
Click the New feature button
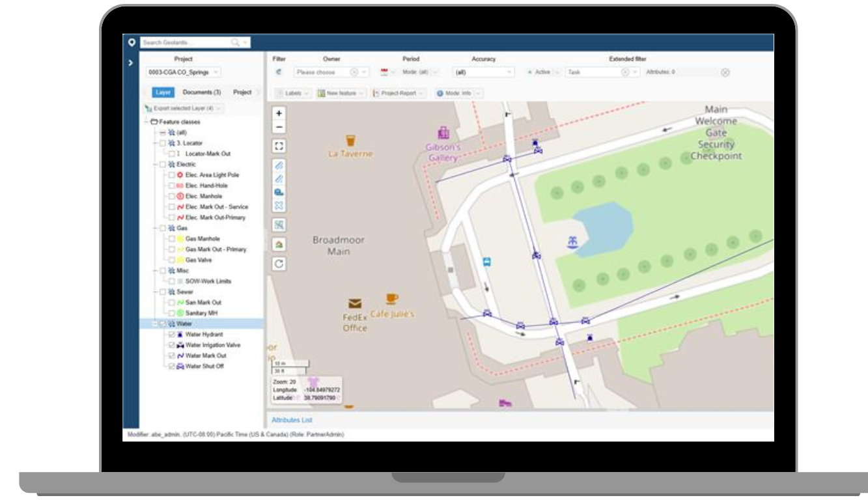point(343,94)
